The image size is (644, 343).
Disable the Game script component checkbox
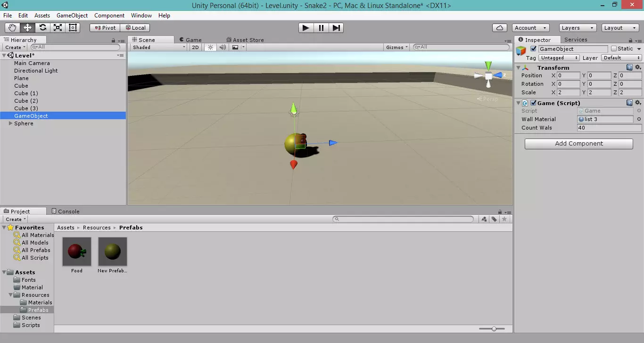pos(533,103)
